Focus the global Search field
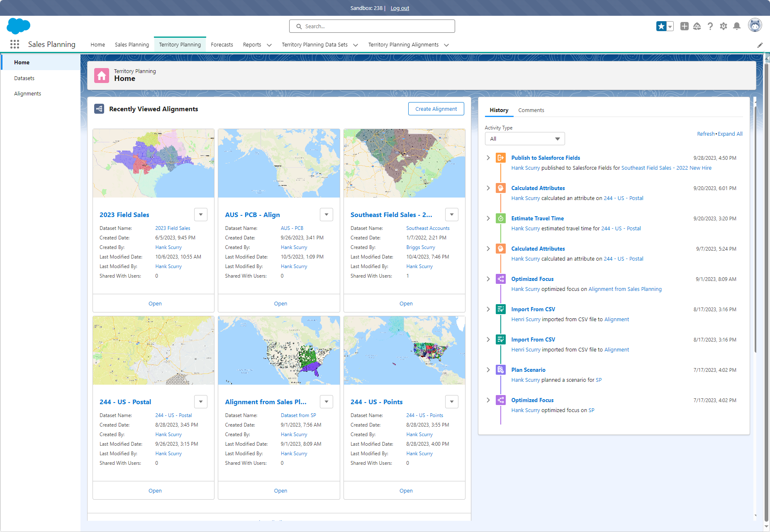Viewport: 770px width, 532px height. tap(372, 26)
